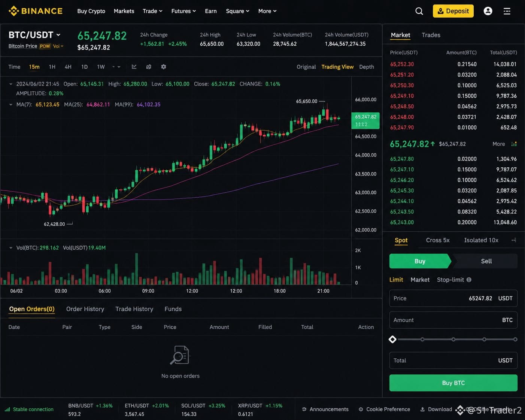Click the Price input field
525x420 pixels.
[453, 298]
